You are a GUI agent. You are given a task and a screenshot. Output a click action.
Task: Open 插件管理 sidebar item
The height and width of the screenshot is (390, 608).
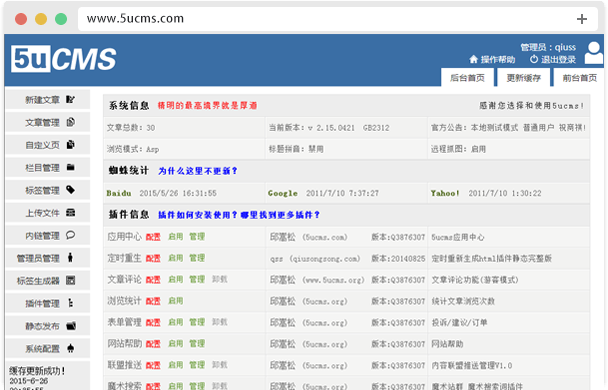coord(48,303)
